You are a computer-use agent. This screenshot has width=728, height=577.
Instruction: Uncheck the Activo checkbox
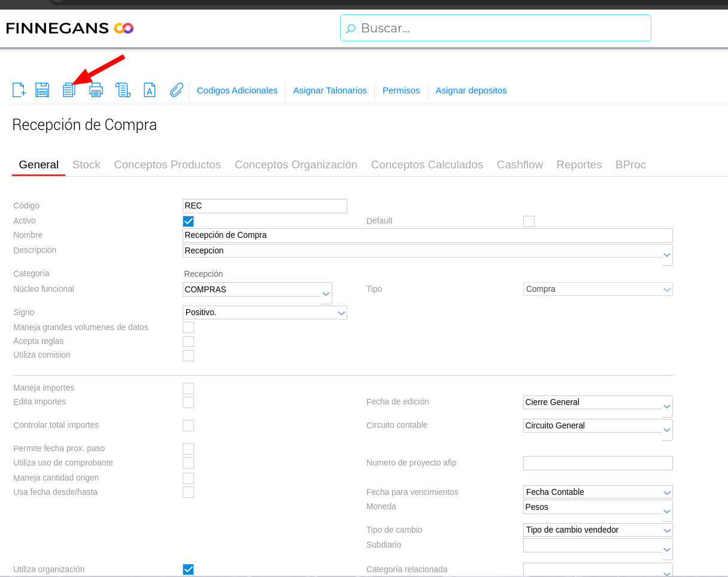click(188, 221)
